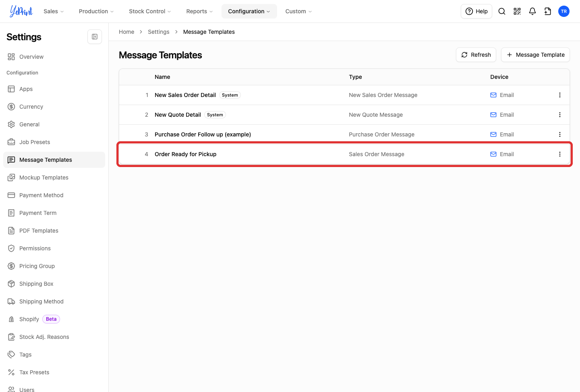Open the more options menu for New Sales Order Detail
Viewport: 580px width, 392px height.
tap(560, 95)
